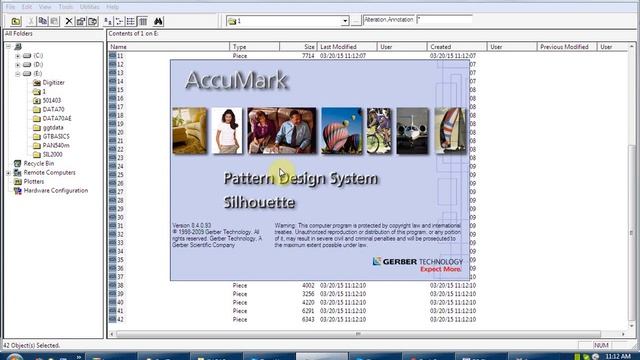Select the Remote Computers icon
Viewport: 640px width, 360px height.
pyautogui.click(x=18, y=173)
